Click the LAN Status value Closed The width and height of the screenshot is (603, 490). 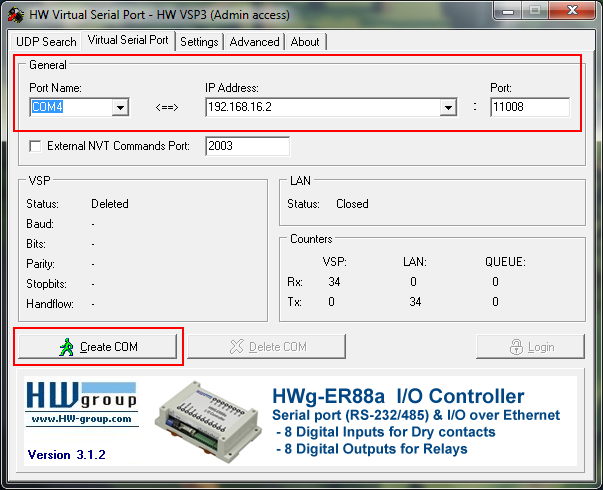352,204
